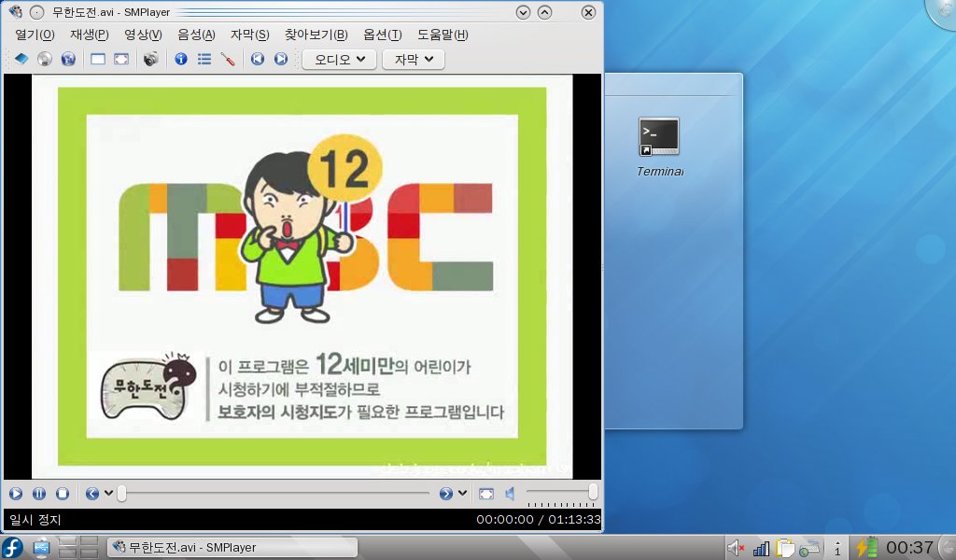Click the seek bar handle
Screen dimensions: 956x560
pos(122,493)
